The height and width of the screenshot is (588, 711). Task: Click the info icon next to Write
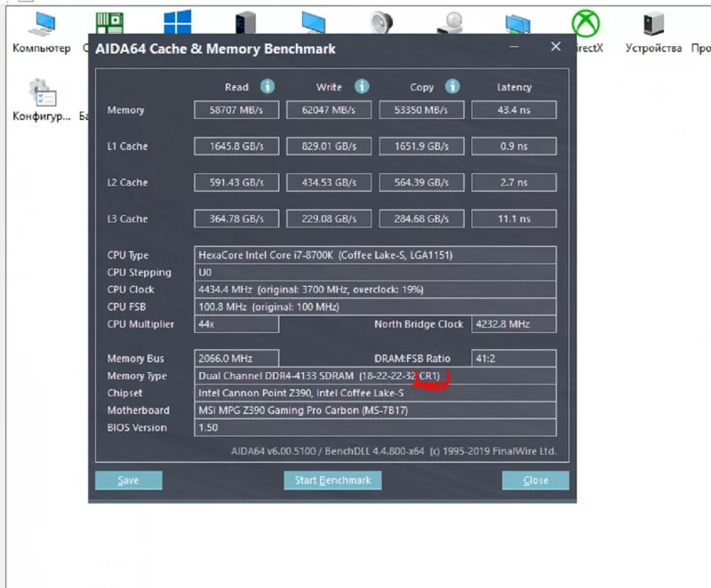[x=362, y=86]
